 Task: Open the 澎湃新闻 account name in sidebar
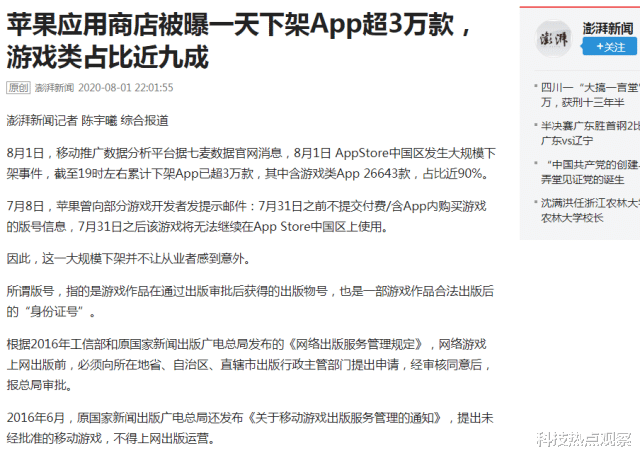[608, 29]
